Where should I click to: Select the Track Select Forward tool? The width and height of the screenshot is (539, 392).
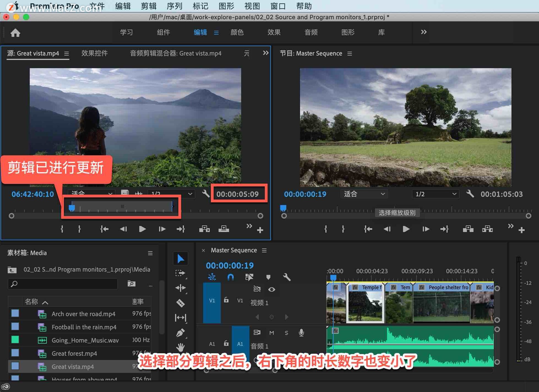coord(181,273)
